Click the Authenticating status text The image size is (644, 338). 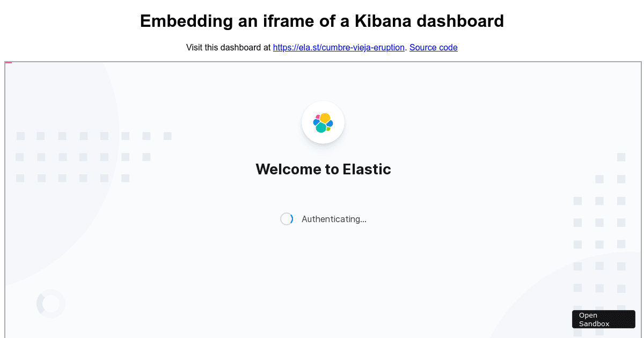[334, 219]
